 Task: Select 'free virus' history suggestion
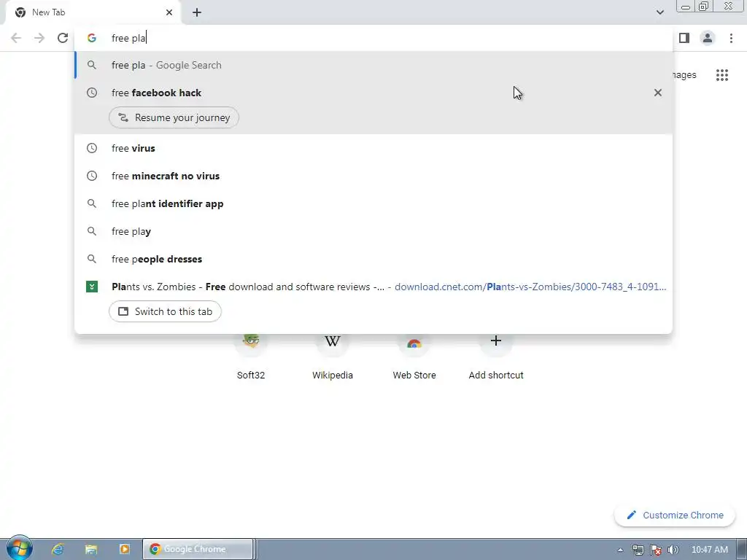click(x=373, y=148)
